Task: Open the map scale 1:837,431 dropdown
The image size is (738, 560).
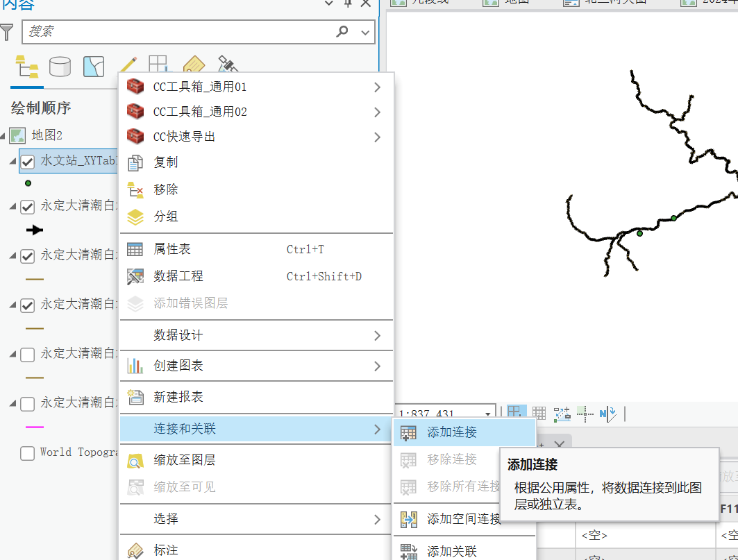Action: click(x=487, y=414)
